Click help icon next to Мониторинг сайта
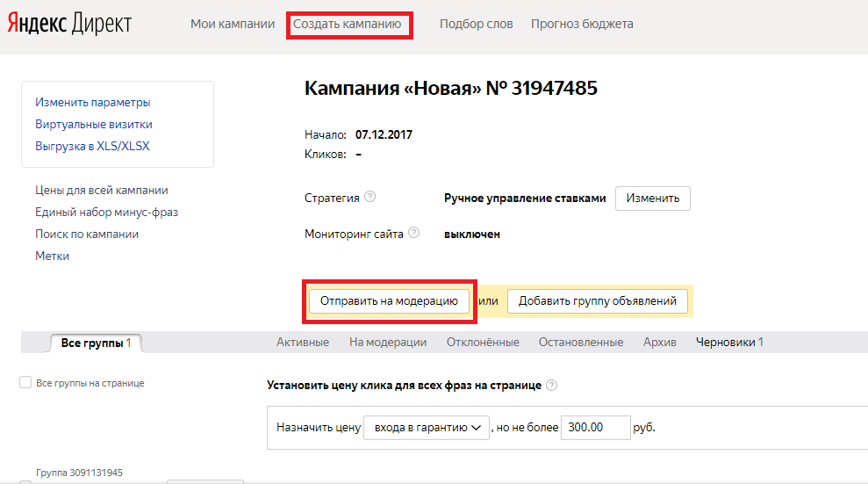The height and width of the screenshot is (484, 868). tap(414, 234)
